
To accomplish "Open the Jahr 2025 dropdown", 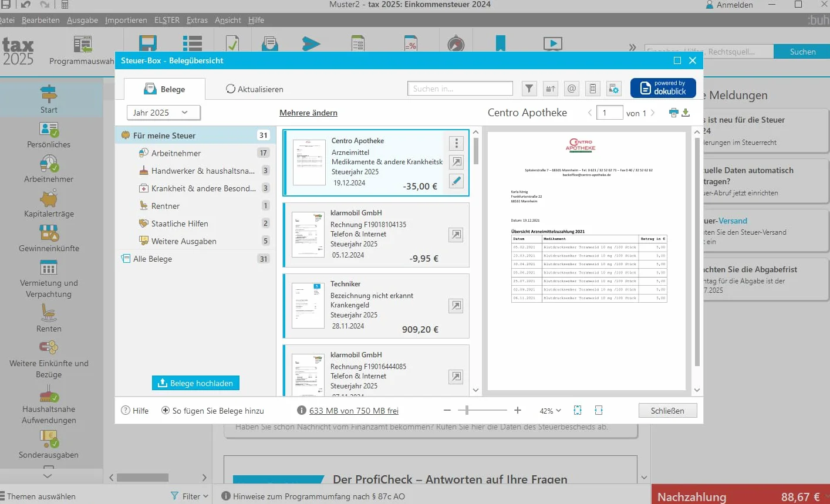I will [164, 113].
